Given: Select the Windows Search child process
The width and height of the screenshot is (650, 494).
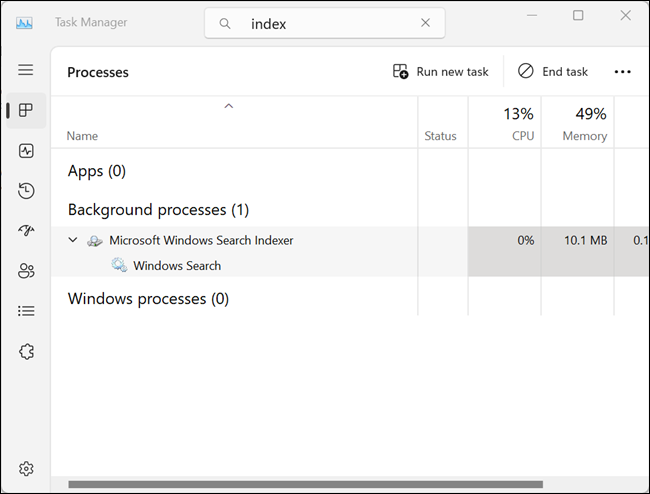Looking at the screenshot, I should (x=177, y=266).
